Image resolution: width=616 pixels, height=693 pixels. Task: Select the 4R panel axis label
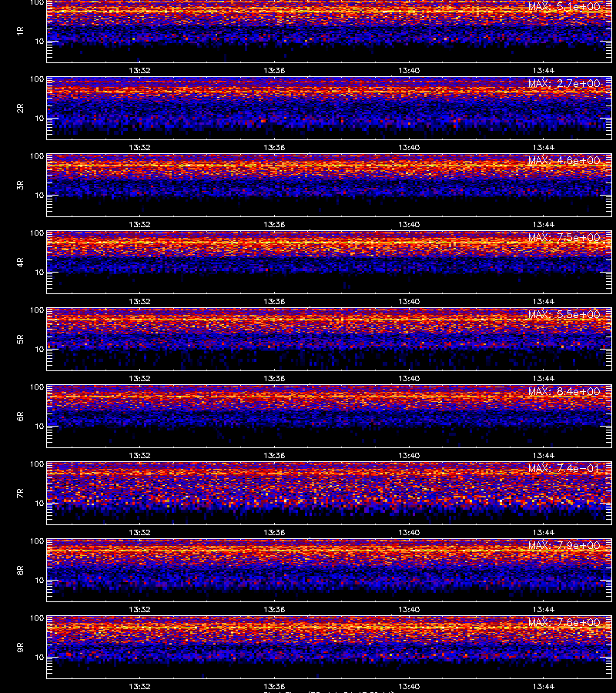coord(20,262)
